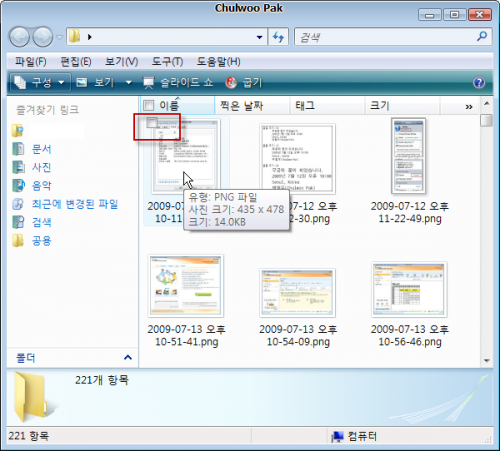Viewport: 500px width, 451px height.
Task: Select thumbnail 2009-07-13 오후 10-56-46.png
Action: point(409,290)
